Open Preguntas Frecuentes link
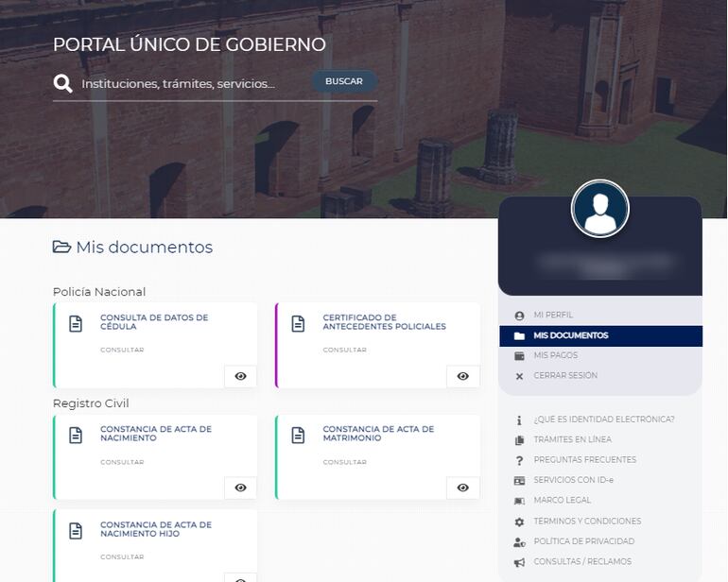Screen dimensions: 728x582 (x=584, y=460)
